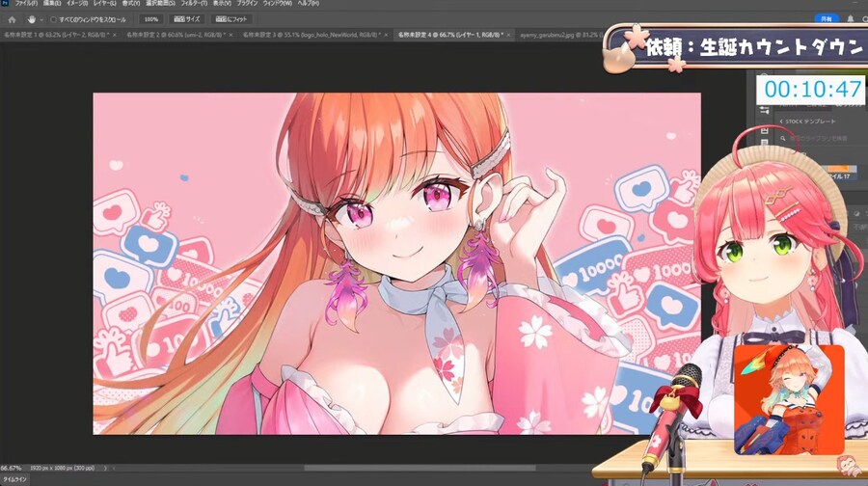Open the 書式 menu
Image resolution: width=868 pixels, height=486 pixels.
tap(130, 3)
